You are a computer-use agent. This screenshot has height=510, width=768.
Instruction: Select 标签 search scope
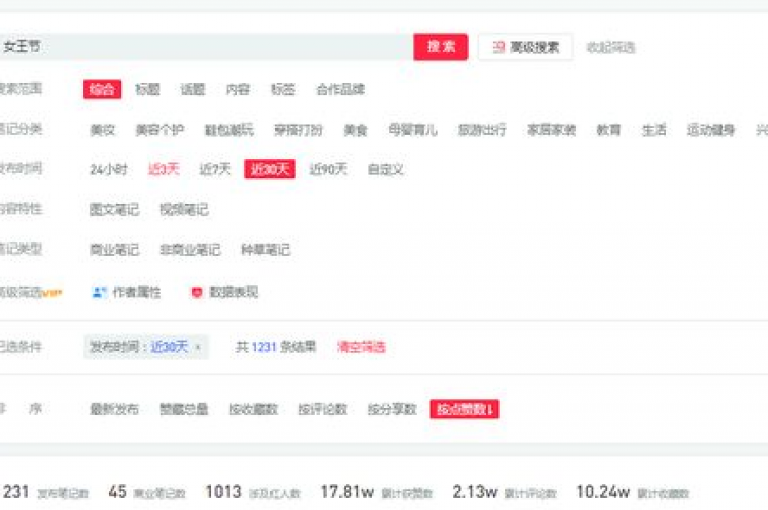tap(283, 89)
